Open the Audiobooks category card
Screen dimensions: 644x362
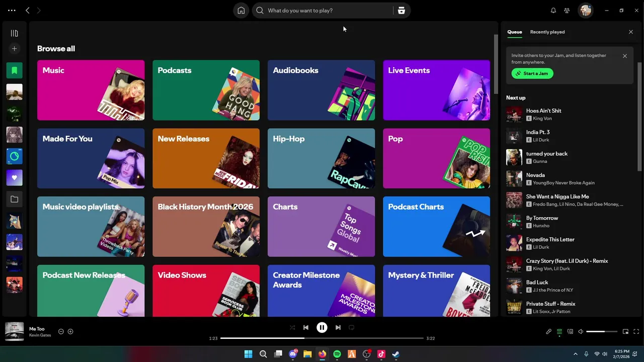[321, 90]
